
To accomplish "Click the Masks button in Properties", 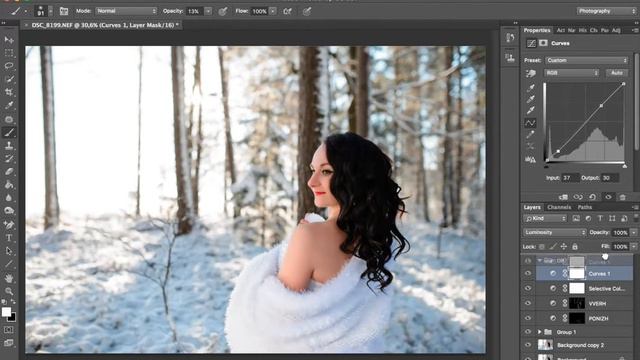I will [x=543, y=43].
